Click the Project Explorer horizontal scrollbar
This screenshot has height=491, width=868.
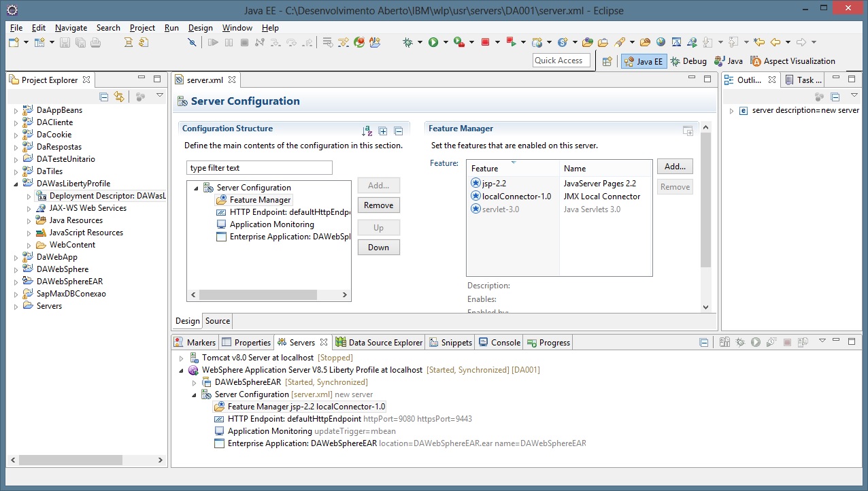tap(68, 460)
